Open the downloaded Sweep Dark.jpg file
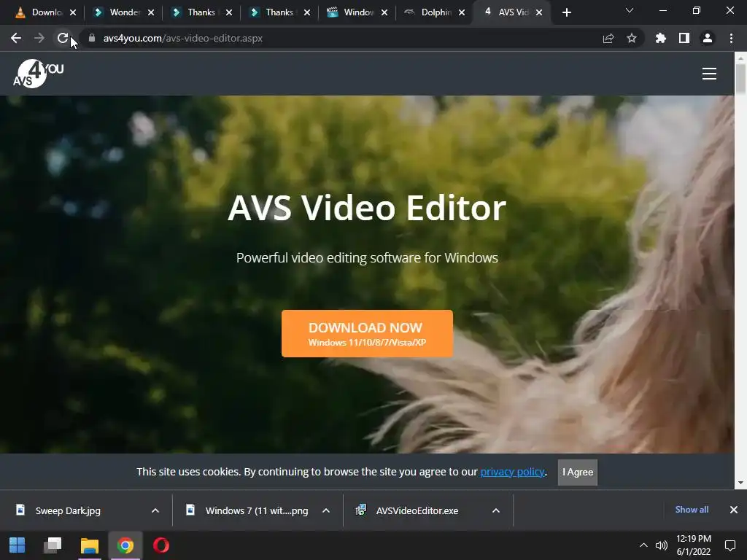 68,510
